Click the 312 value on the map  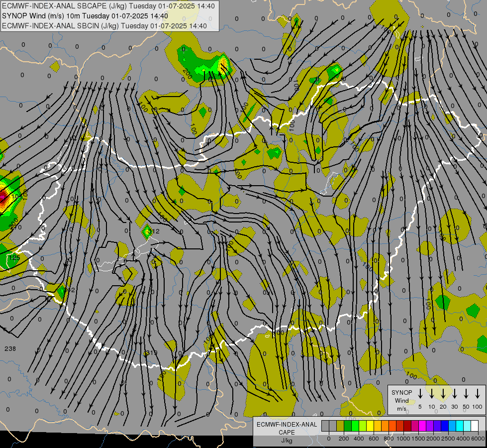pyautogui.click(x=154, y=231)
